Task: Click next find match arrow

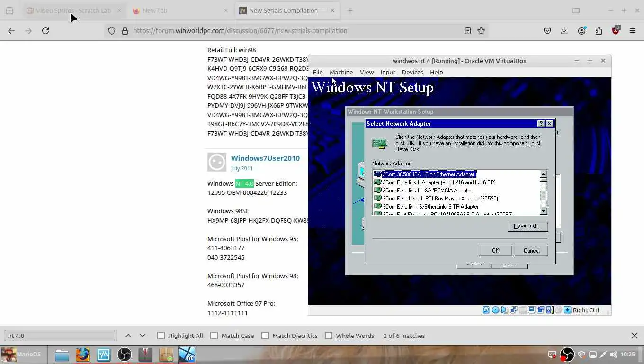Action: point(143,336)
